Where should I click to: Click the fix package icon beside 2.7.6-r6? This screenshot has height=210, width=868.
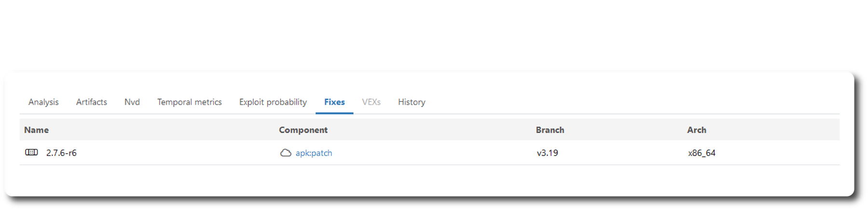31,153
